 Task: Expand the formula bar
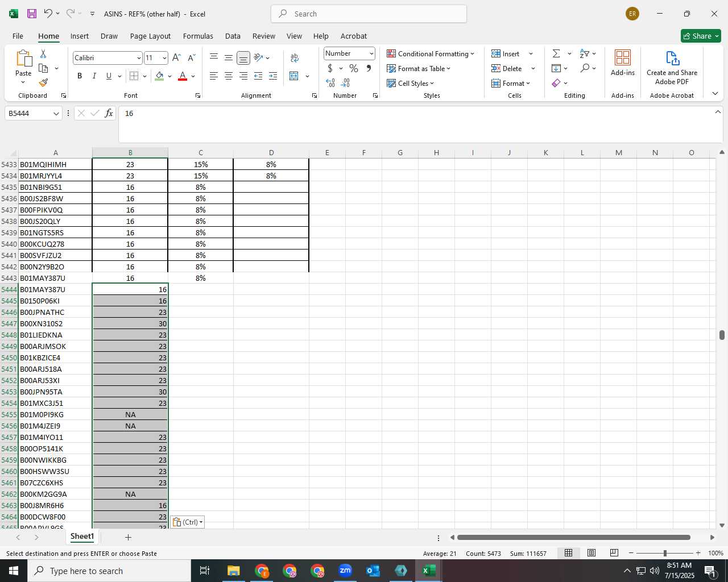(718, 112)
